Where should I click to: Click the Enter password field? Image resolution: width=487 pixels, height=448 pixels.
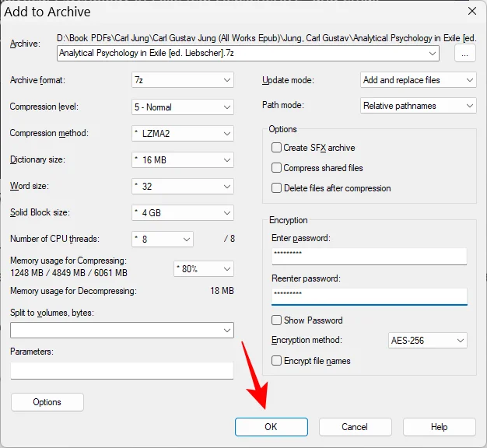click(x=370, y=256)
